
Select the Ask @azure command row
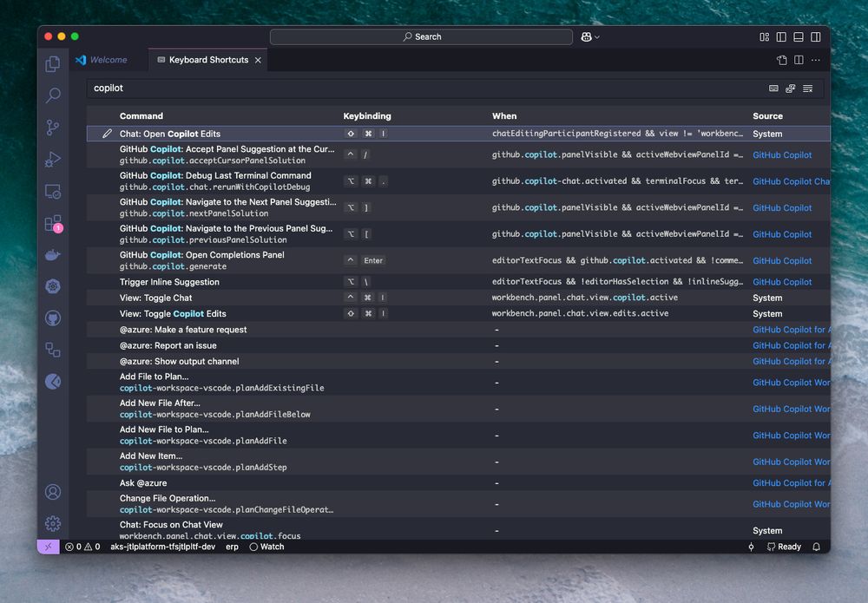pyautogui.click(x=458, y=483)
